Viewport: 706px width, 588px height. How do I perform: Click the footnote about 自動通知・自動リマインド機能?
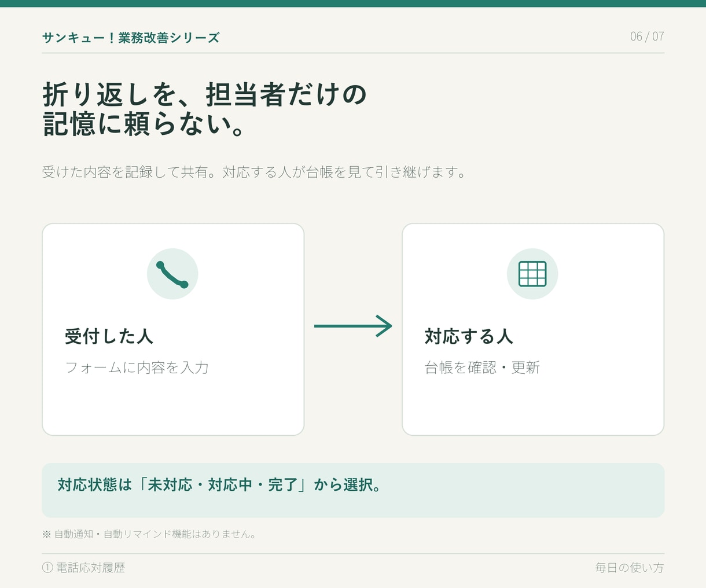[x=149, y=534]
